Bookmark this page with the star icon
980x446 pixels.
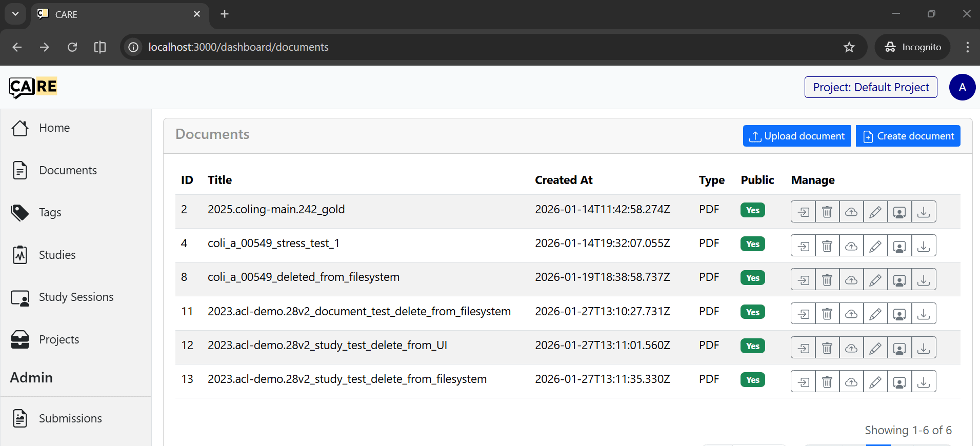(x=849, y=47)
